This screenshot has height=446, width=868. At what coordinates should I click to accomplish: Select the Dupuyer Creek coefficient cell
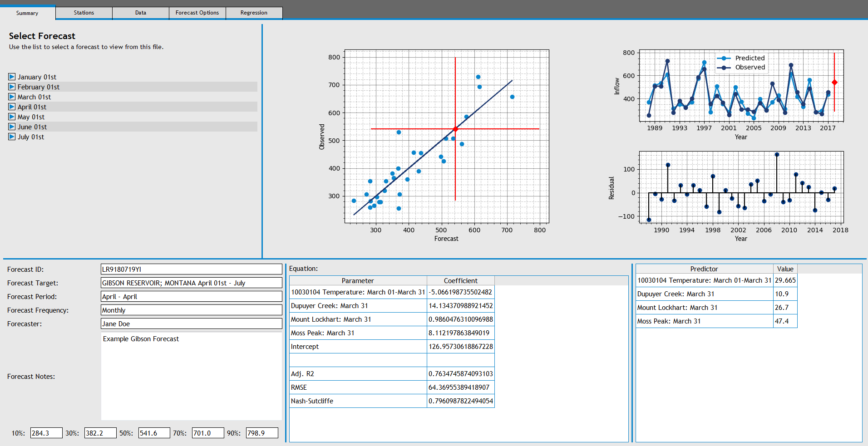point(461,306)
